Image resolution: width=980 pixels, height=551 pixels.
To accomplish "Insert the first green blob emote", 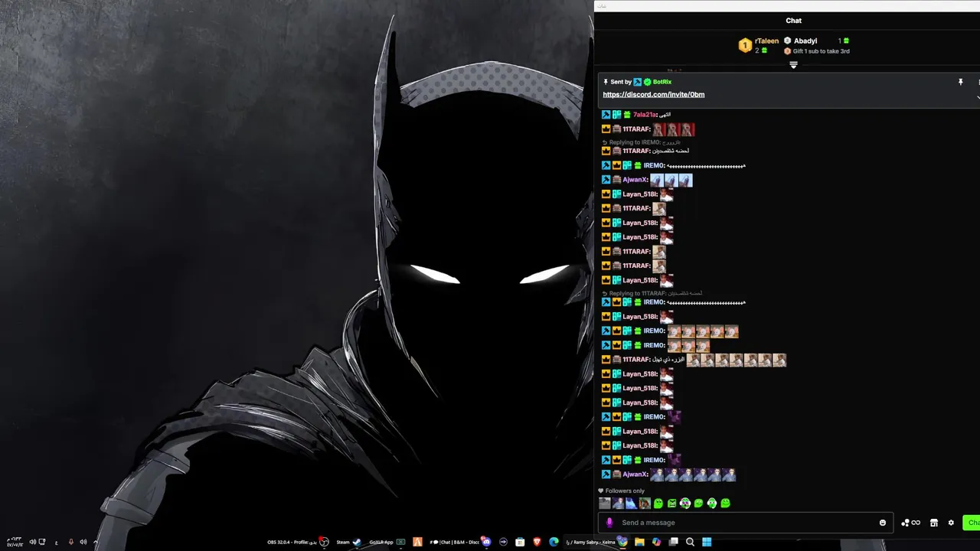I will point(658,504).
